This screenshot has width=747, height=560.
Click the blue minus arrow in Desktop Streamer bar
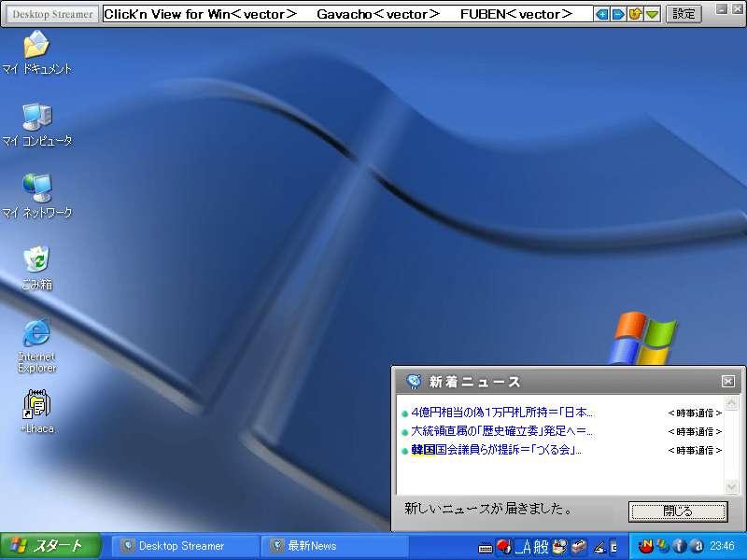coord(618,14)
